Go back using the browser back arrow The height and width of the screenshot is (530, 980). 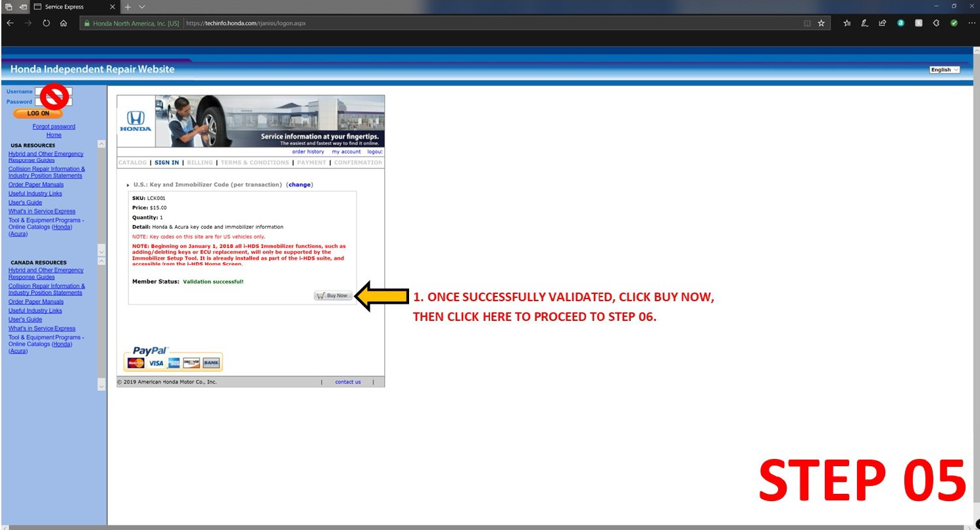pyautogui.click(x=10, y=23)
